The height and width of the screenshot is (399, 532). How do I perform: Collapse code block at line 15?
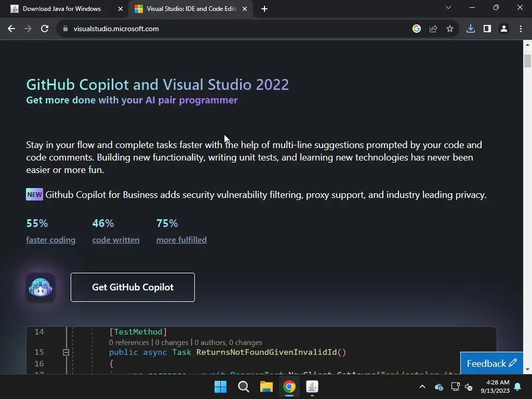point(66,352)
